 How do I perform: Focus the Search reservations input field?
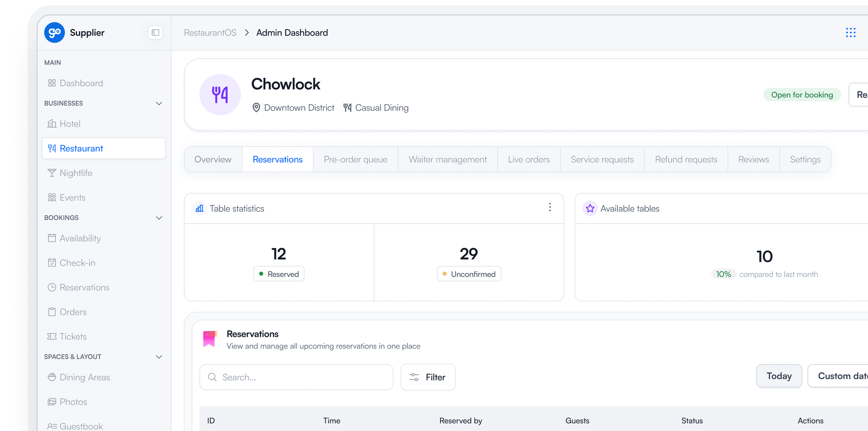pos(297,377)
